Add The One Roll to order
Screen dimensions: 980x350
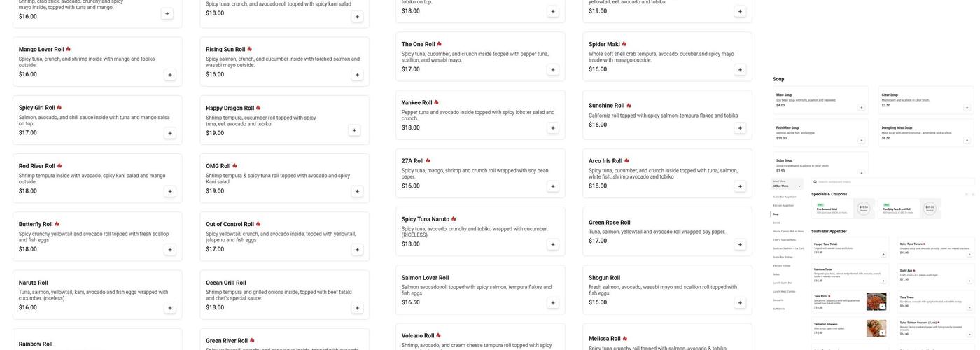click(x=552, y=70)
